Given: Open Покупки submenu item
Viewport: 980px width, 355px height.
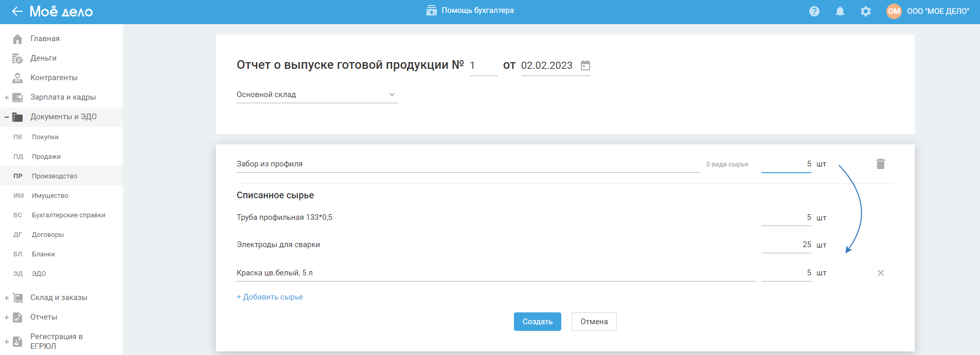Looking at the screenshot, I should point(61,137).
